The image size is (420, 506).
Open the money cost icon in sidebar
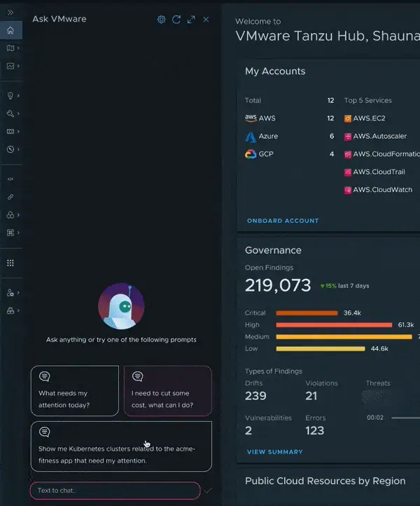[x=10, y=131]
